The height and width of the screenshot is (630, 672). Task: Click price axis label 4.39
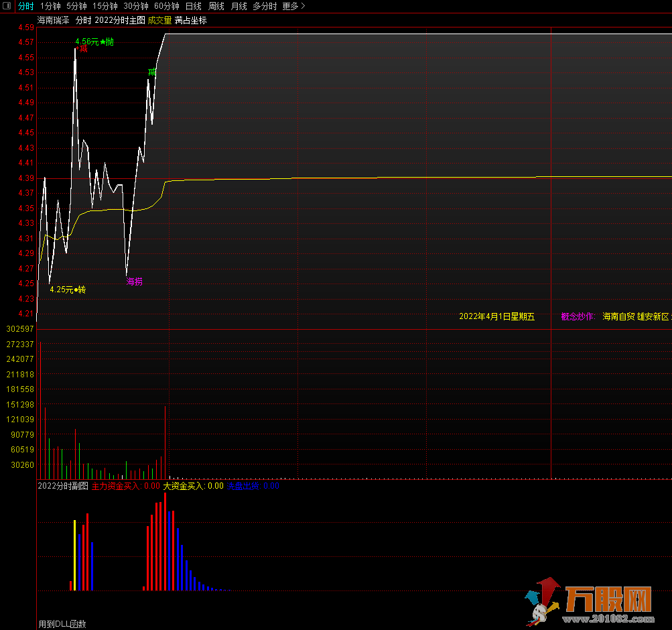pos(25,178)
